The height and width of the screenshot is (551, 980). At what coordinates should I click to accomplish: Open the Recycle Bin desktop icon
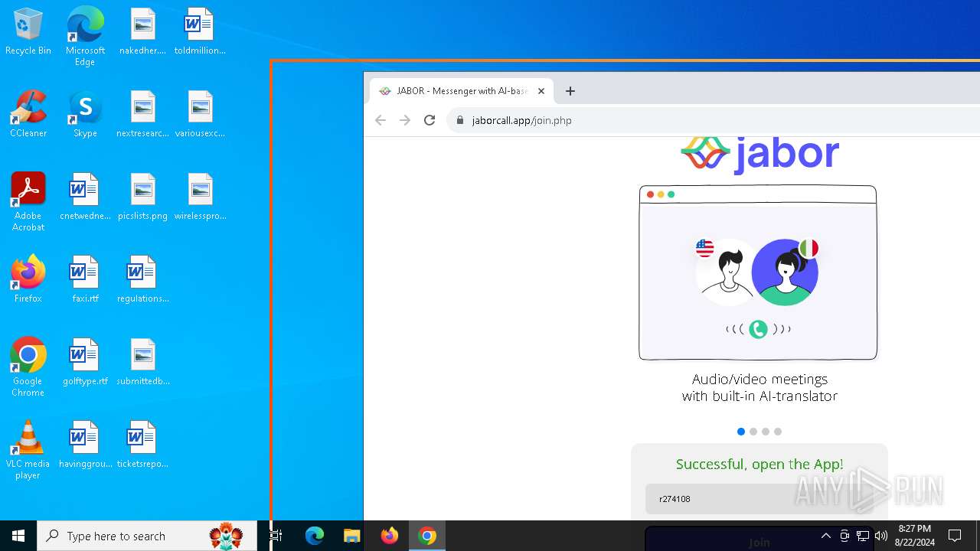(x=28, y=32)
